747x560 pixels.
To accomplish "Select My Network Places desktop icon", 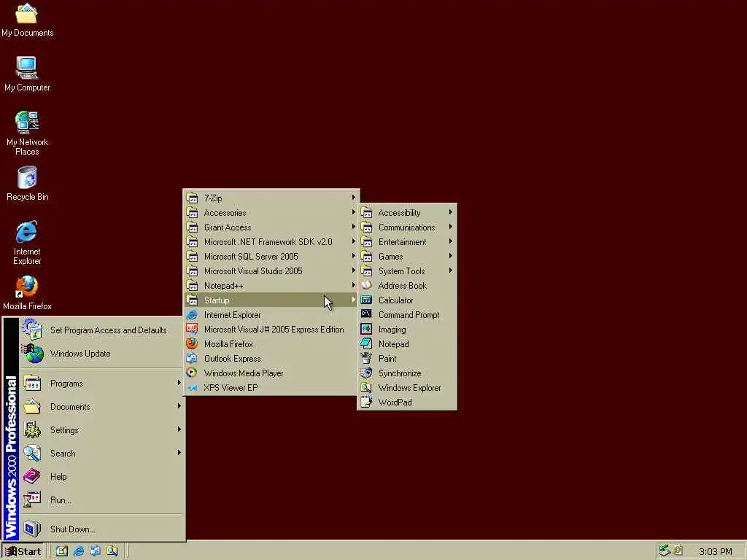I will pyautogui.click(x=27, y=133).
